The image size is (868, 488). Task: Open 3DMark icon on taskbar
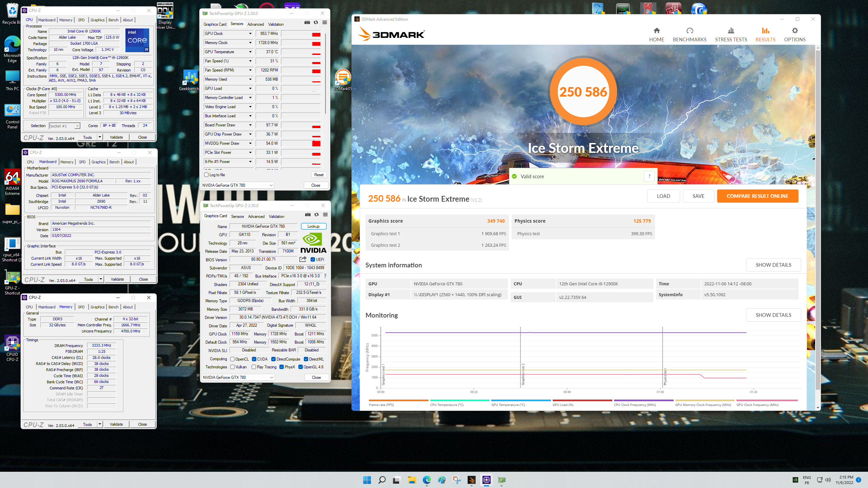471,480
